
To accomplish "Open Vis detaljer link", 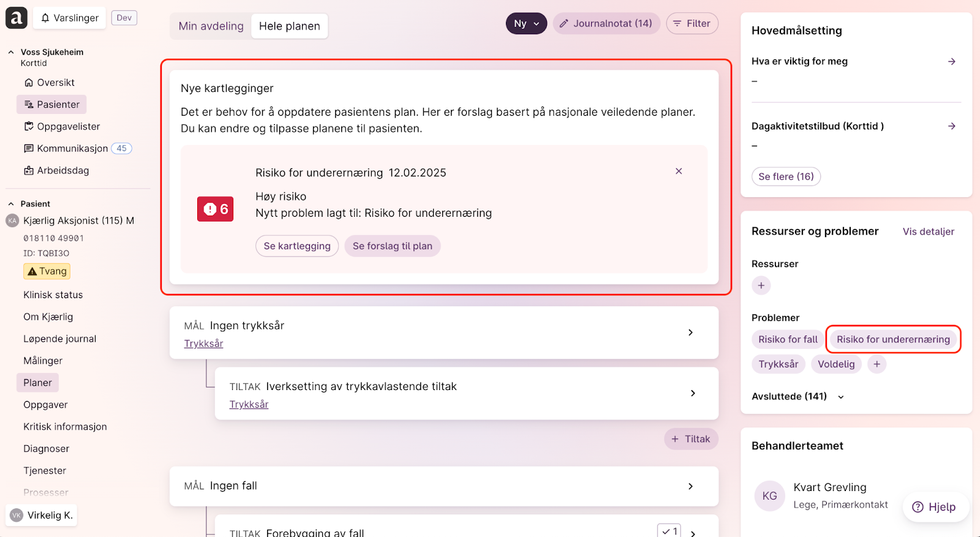I will pos(928,231).
